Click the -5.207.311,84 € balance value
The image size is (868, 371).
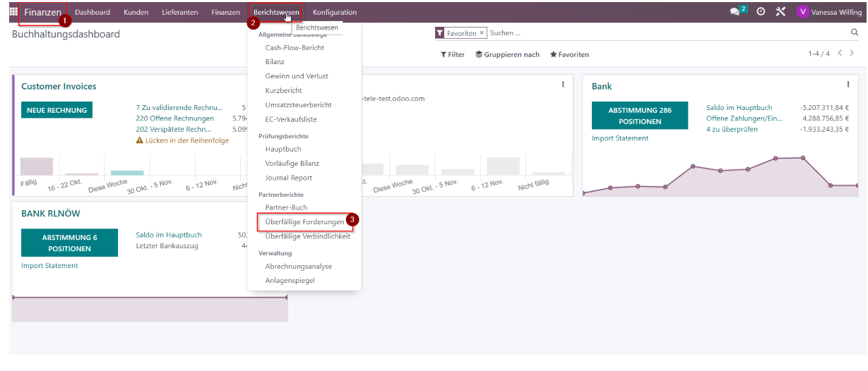click(x=824, y=108)
